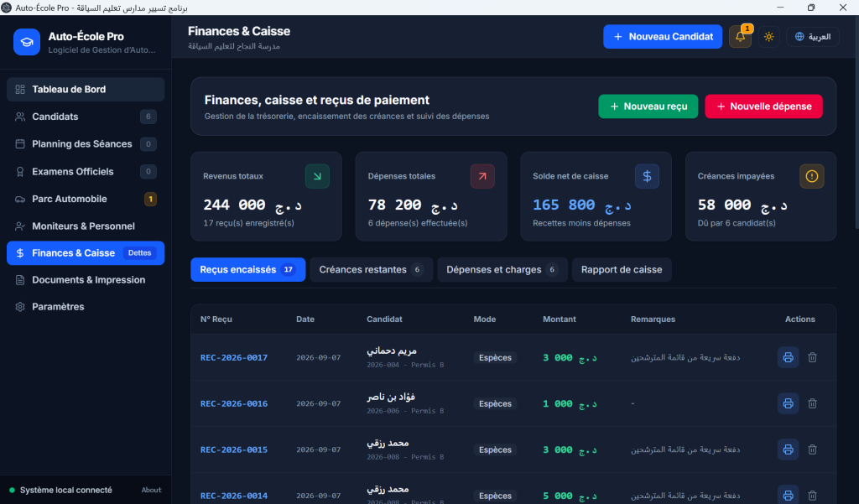Click Système local connecté status
This screenshot has height=504, width=859.
pos(60,491)
